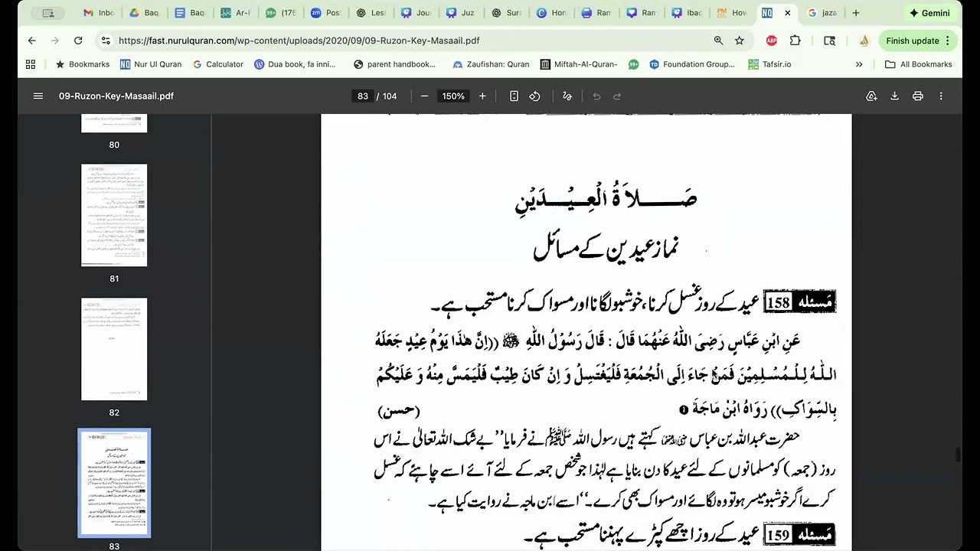Close the current NQ tab
This screenshot has height=551, width=980.
click(x=787, y=13)
